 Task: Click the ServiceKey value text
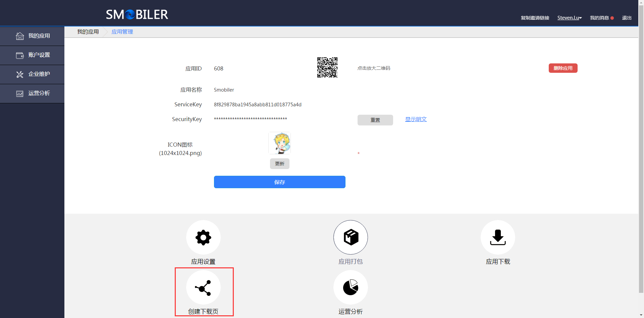(258, 105)
